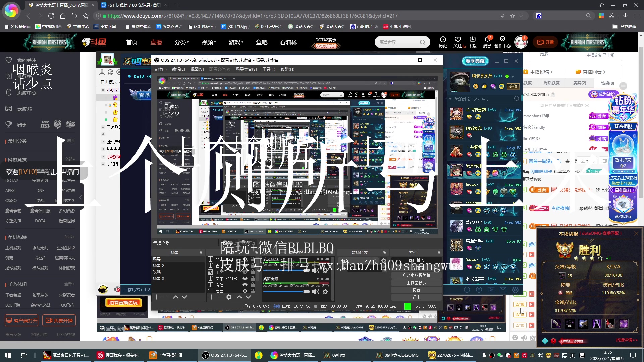Viewport: 644px width, 362px height.
Task: Open the 消息 notification bell
Action: pos(487,40)
